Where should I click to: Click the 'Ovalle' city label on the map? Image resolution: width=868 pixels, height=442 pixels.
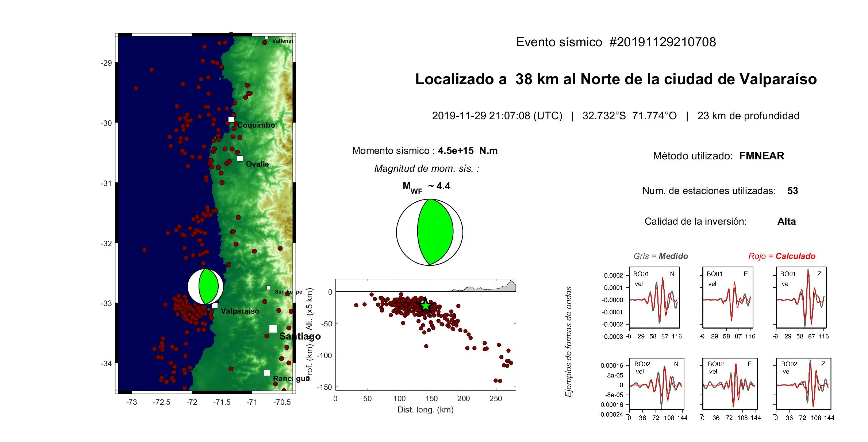(257, 164)
